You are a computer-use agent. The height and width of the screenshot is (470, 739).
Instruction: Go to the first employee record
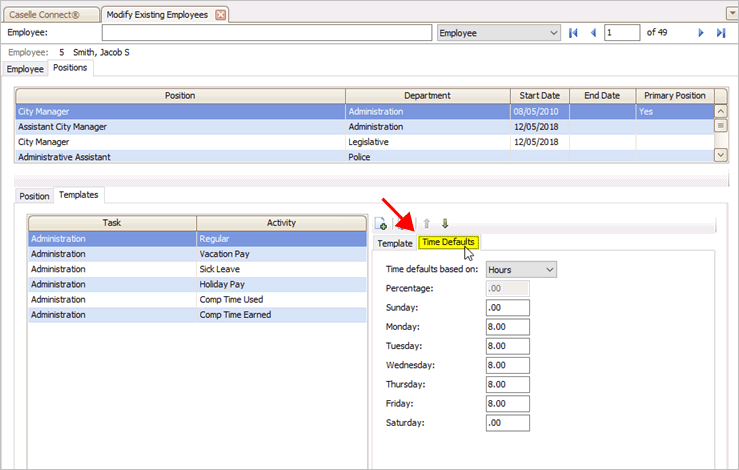point(573,33)
